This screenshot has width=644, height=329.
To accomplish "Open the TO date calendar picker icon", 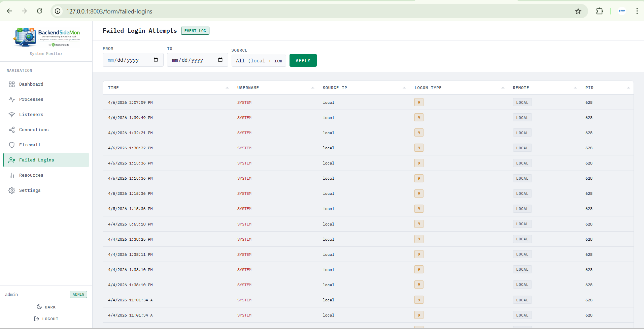I will 220,60.
